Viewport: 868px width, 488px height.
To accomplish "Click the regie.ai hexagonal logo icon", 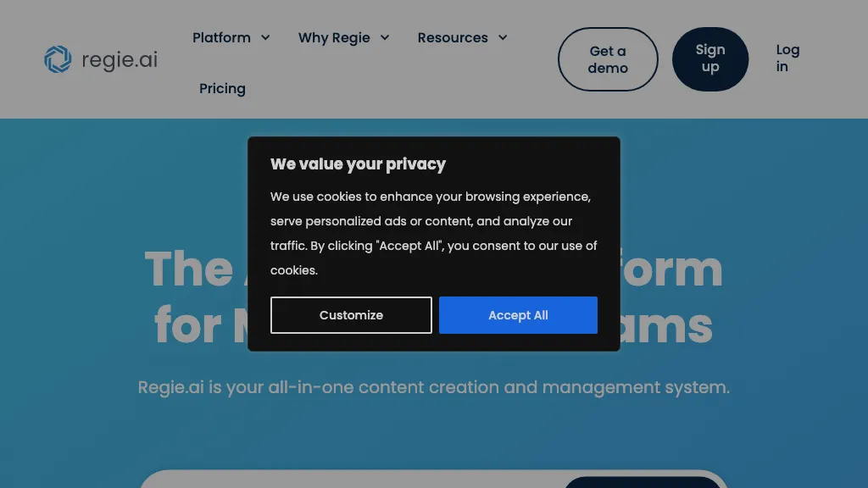I will point(57,58).
